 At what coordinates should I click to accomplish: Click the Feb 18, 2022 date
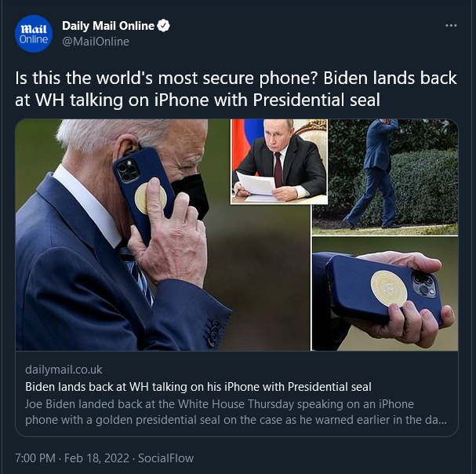96,458
